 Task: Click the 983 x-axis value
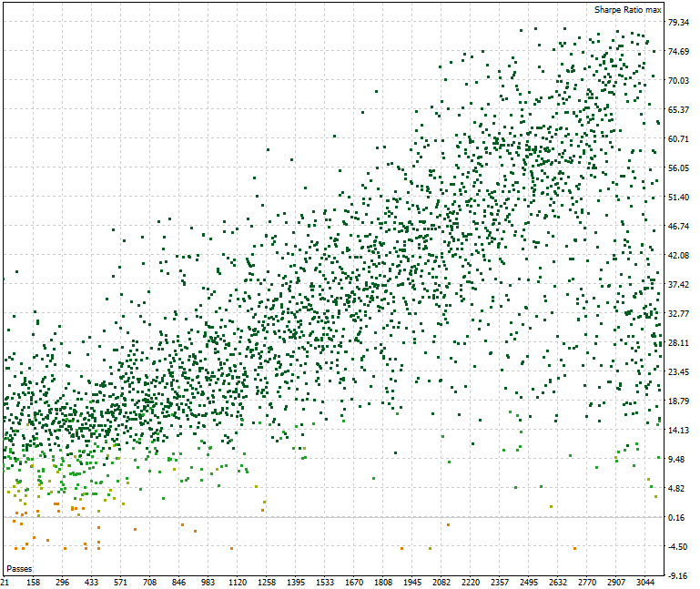point(208,583)
